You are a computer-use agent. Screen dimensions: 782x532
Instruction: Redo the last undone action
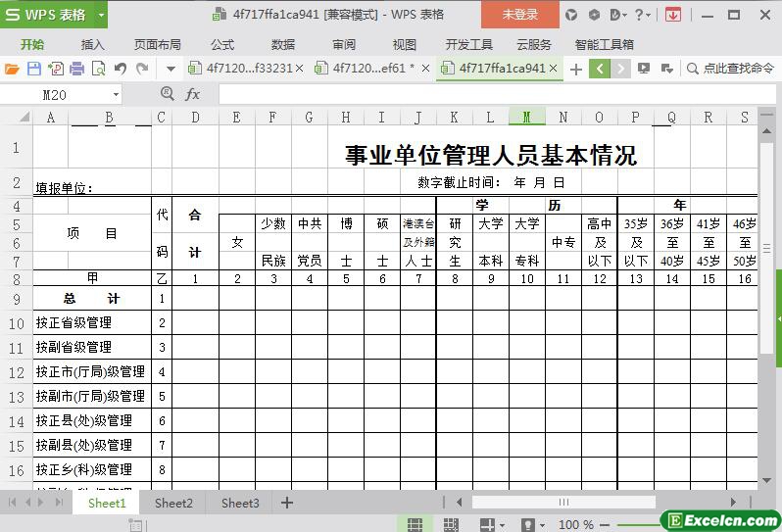click(x=143, y=69)
